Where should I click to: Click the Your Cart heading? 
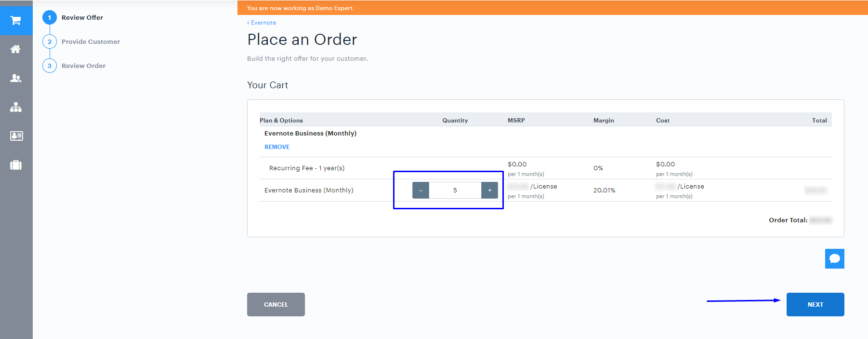268,85
